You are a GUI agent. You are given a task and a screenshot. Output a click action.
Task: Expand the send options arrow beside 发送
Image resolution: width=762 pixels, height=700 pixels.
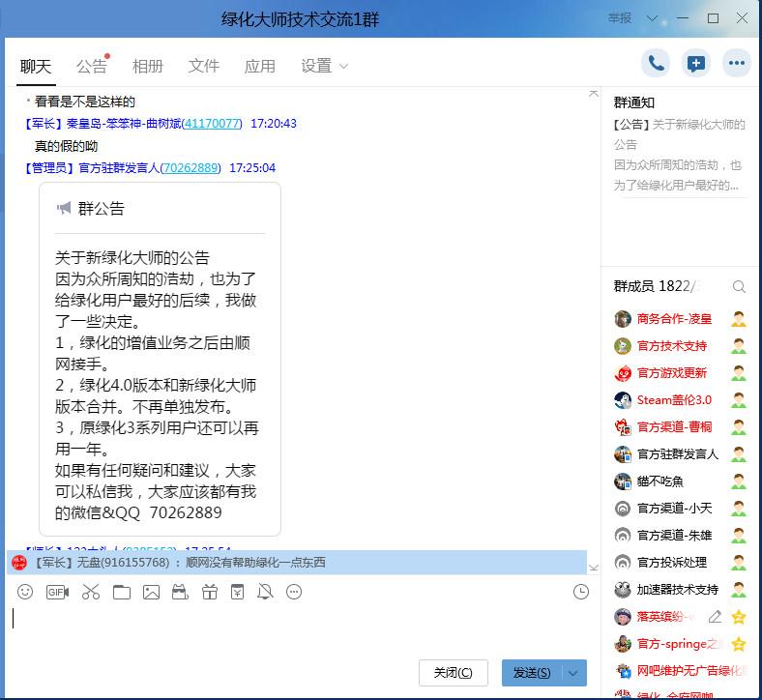pyautogui.click(x=574, y=673)
